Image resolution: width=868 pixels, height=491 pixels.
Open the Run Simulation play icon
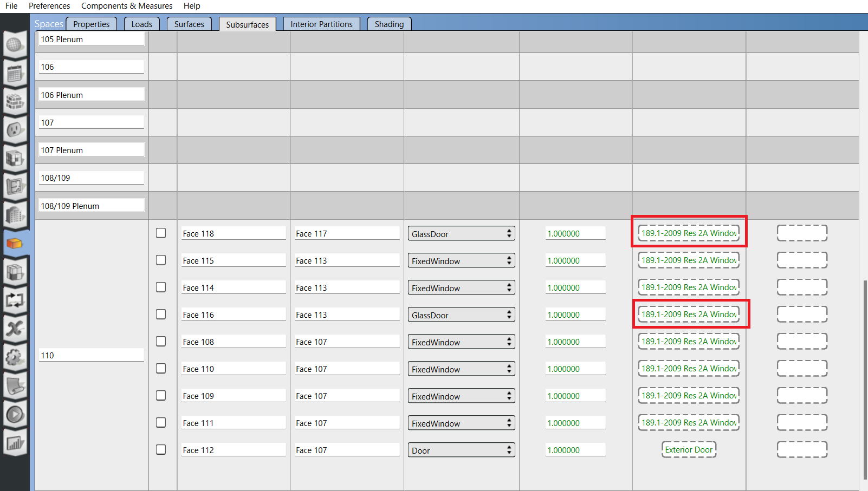point(15,414)
